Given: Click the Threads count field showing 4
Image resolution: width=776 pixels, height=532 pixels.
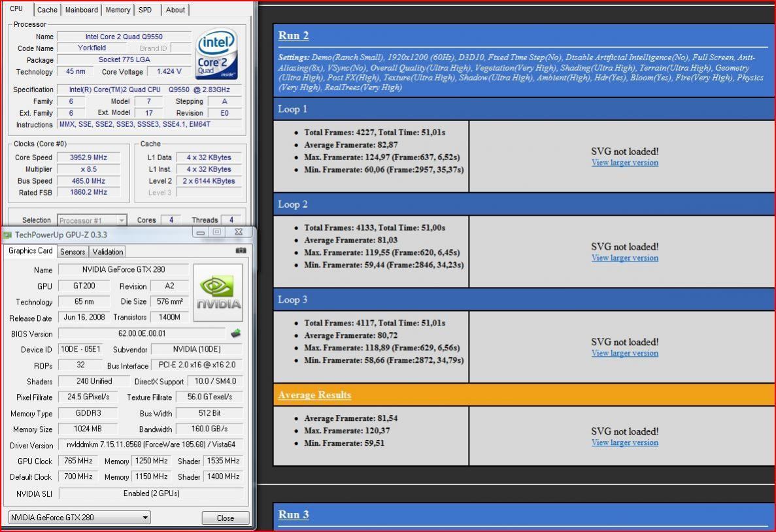Looking at the screenshot, I should click(x=231, y=220).
